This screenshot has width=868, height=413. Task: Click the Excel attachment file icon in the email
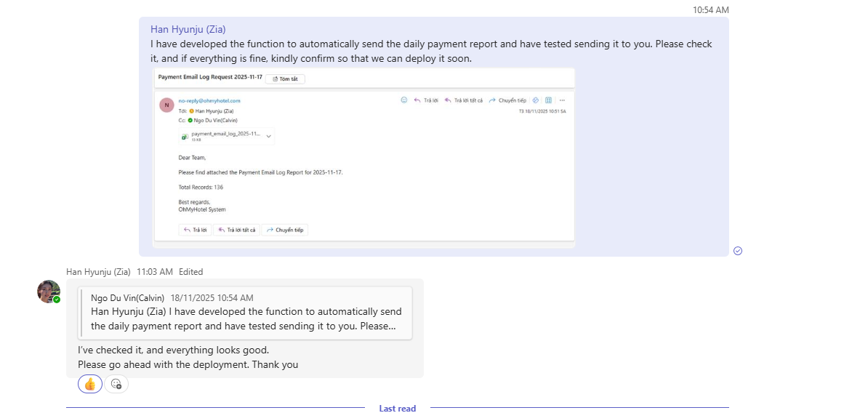tap(185, 136)
